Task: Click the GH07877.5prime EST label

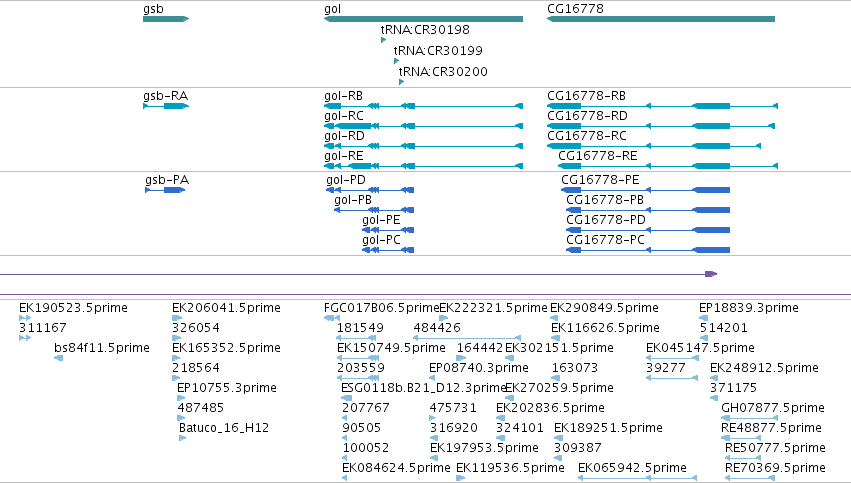Action: [773, 409]
